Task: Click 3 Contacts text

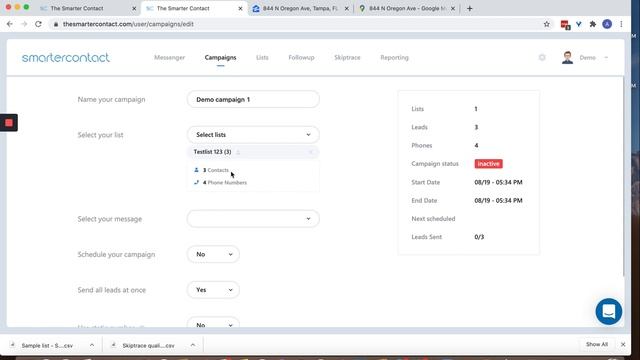Action: (x=216, y=170)
